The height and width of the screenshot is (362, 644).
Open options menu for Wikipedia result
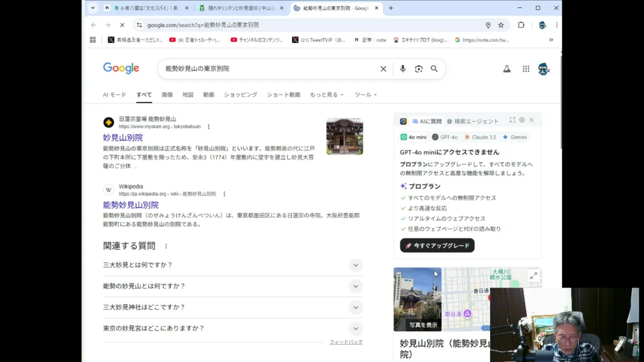point(224,194)
